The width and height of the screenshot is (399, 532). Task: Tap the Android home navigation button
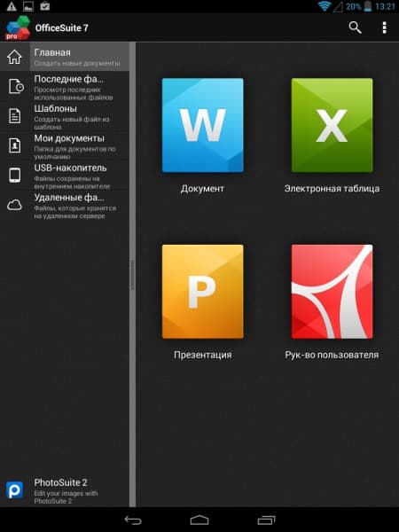(x=199, y=520)
